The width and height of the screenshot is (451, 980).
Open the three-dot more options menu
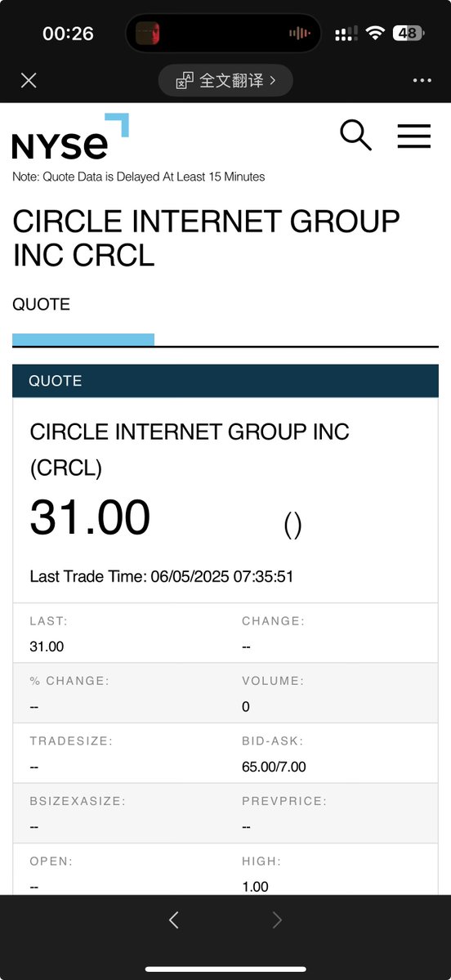pos(422,81)
